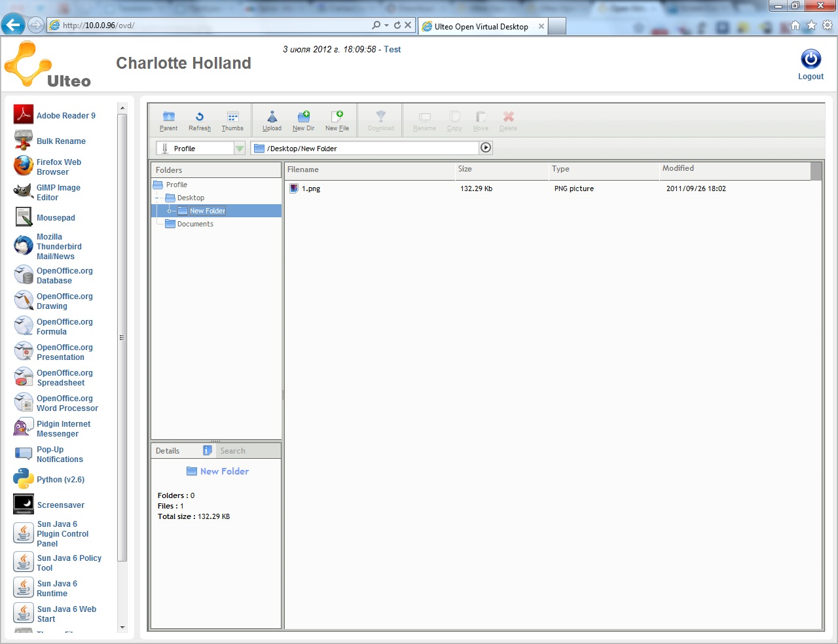Switch to Thumbs view

point(232,120)
